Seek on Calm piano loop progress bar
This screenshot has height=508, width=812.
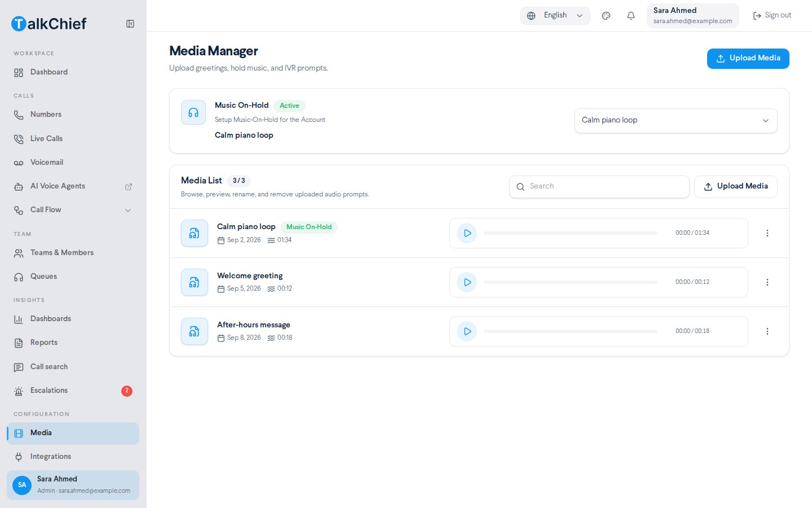pyautogui.click(x=570, y=233)
